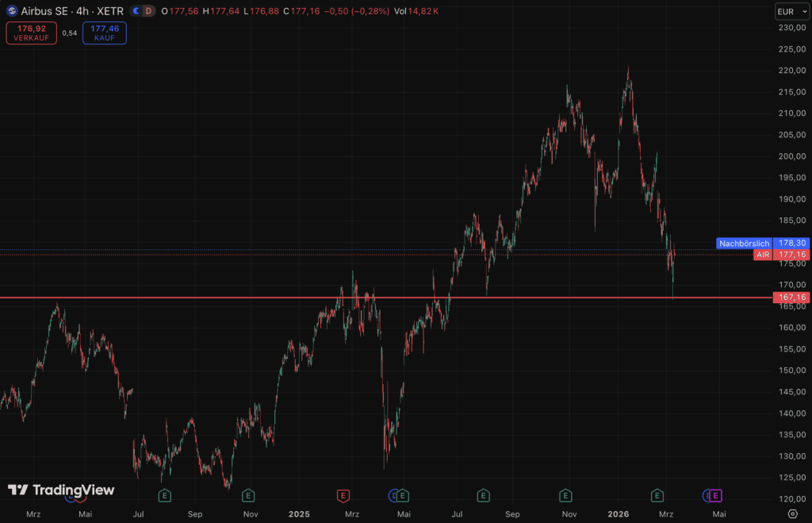Screen dimensions: 812x523
Task: Open the EUR currency dropdown
Action: point(791,11)
